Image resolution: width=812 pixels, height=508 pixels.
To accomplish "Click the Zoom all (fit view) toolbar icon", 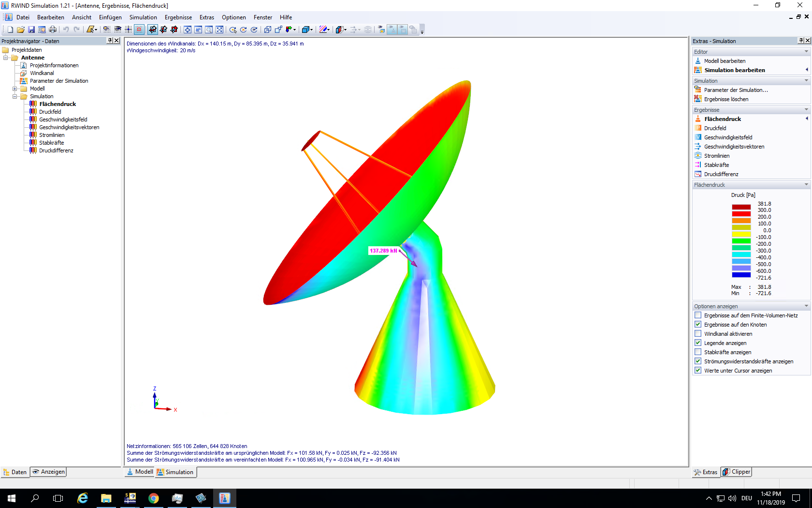I will (219, 30).
